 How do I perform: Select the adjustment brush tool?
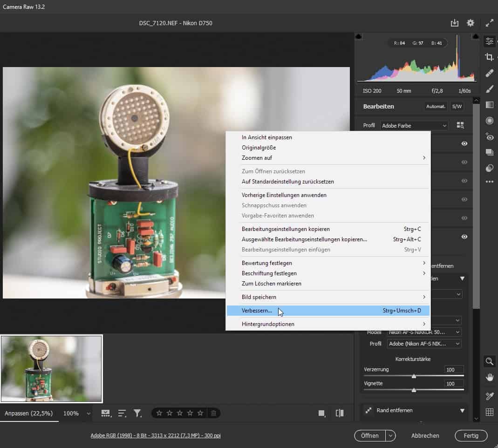click(x=489, y=89)
